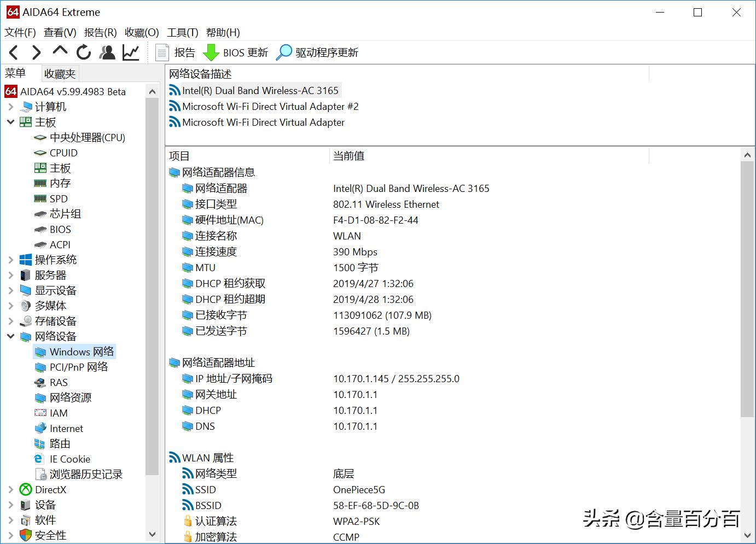Click the up-level caret icon in the toolbar
Viewport: 756px width, 544px height.
click(60, 52)
